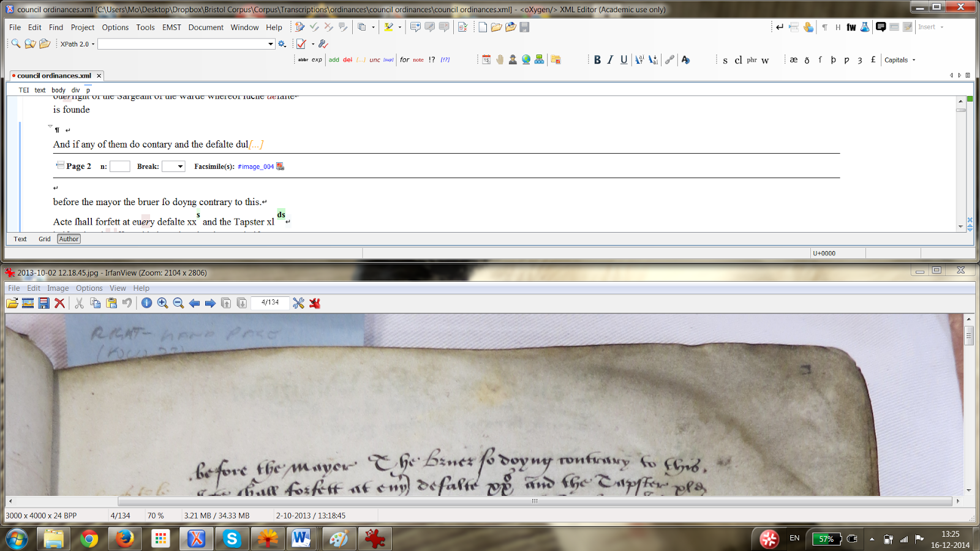Open the EMST menu

coord(171,28)
